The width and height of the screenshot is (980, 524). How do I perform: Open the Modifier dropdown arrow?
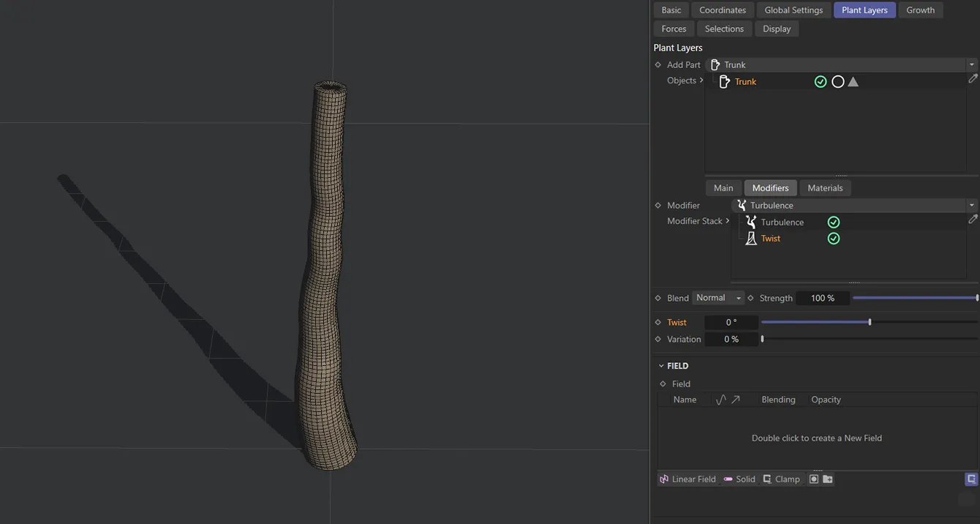971,205
